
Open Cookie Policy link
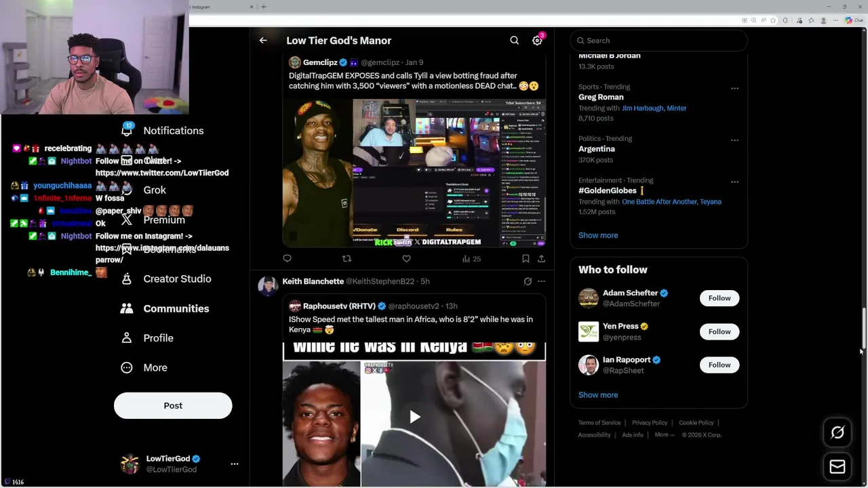696,423
